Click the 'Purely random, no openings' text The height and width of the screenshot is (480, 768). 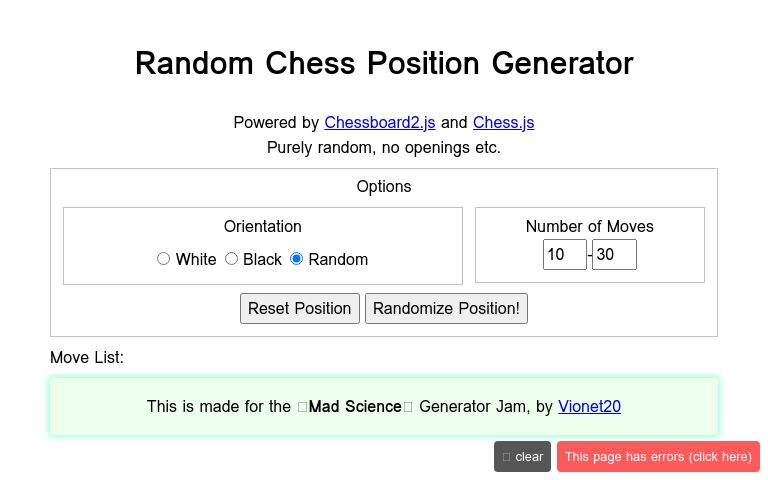click(384, 148)
